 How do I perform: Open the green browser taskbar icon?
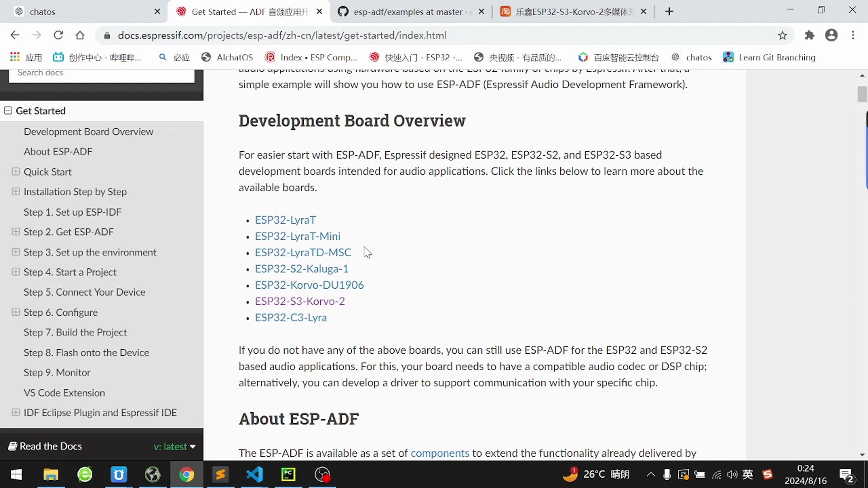click(85, 474)
